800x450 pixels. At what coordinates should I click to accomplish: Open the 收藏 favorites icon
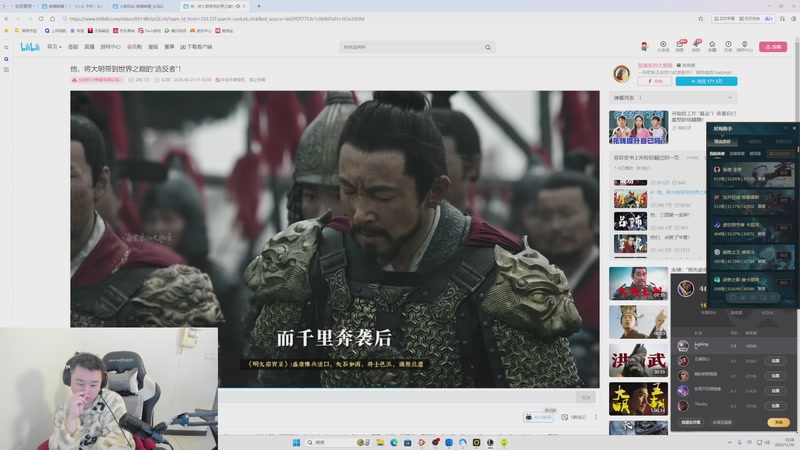coord(712,46)
